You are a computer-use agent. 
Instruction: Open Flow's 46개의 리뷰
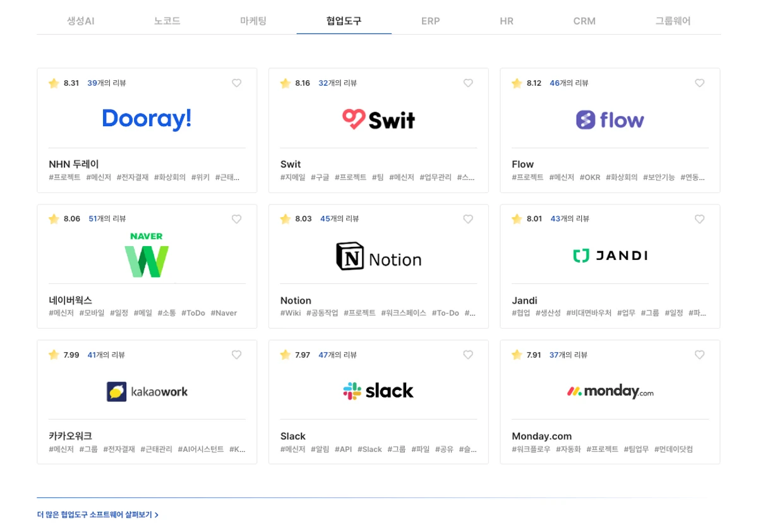click(568, 83)
